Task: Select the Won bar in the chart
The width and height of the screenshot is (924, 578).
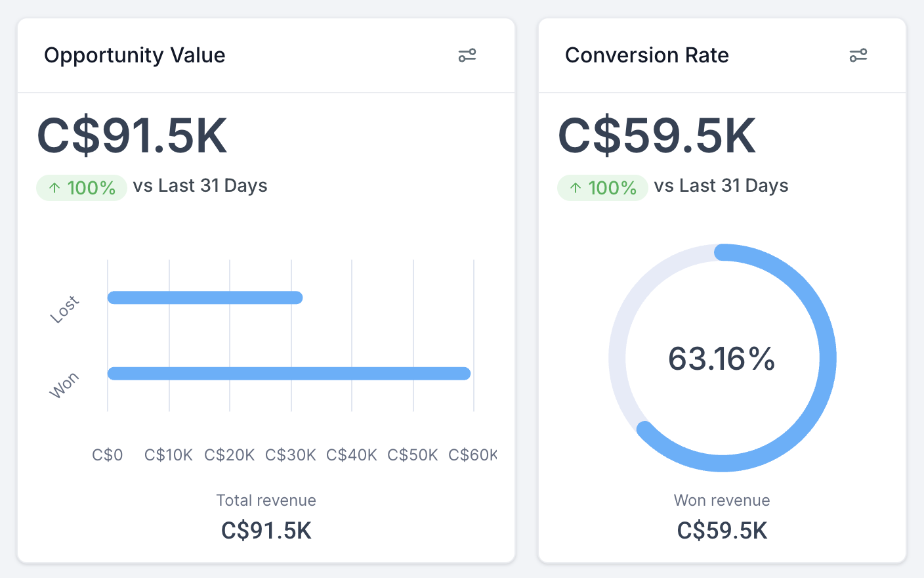Action: tap(289, 373)
